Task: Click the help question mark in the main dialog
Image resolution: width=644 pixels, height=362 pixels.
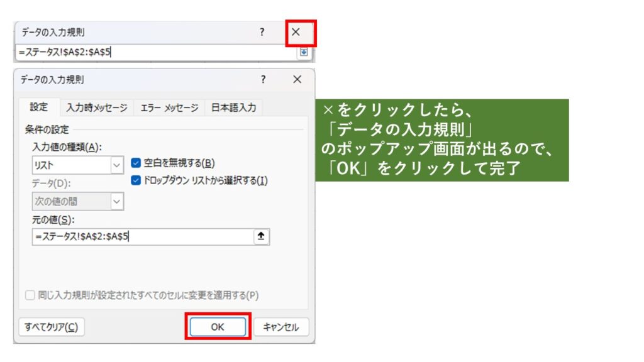Action: pos(263,80)
